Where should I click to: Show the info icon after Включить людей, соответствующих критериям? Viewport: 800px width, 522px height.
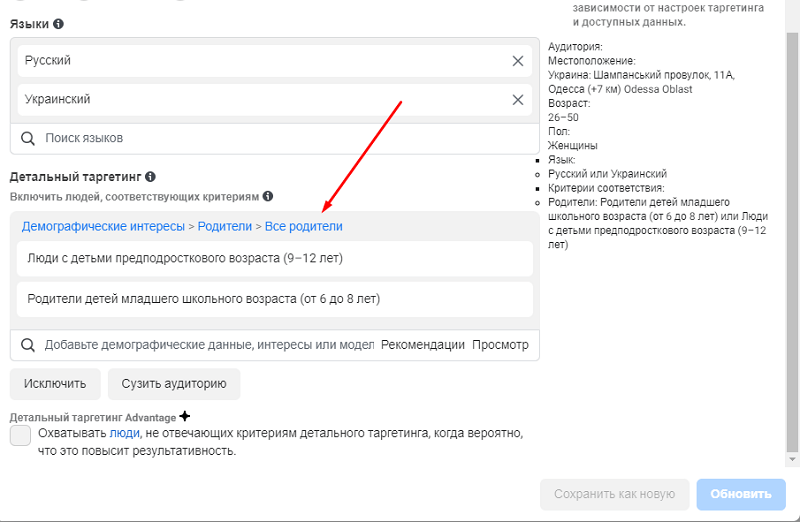(x=268, y=196)
